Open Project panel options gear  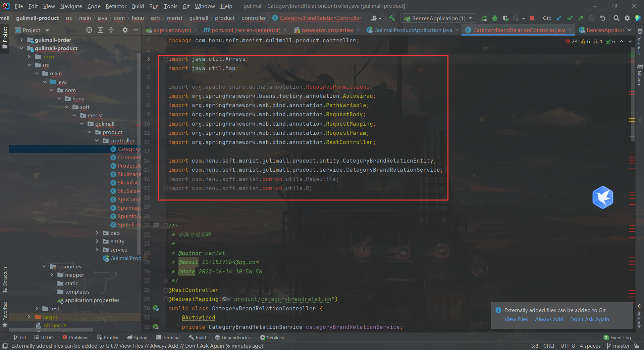click(x=125, y=30)
